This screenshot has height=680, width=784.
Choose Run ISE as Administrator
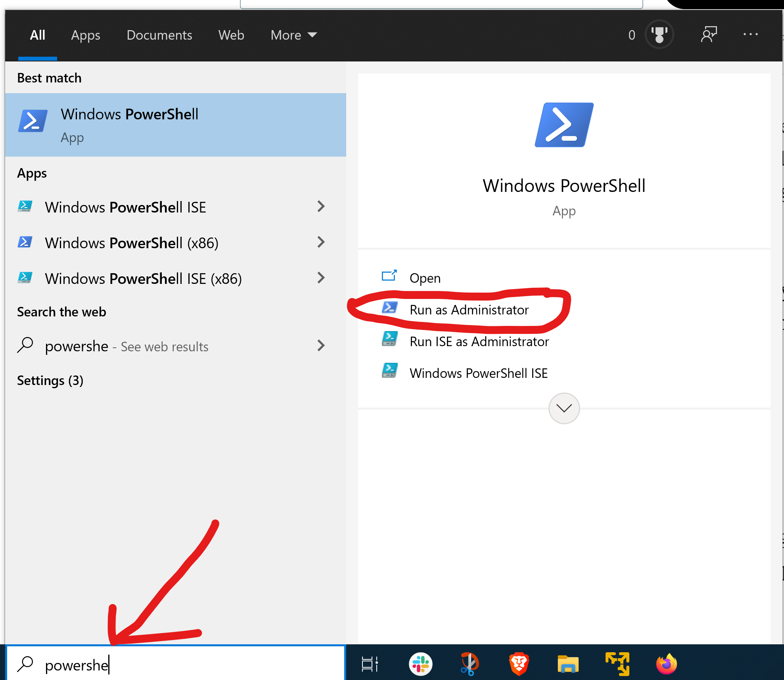coord(479,341)
